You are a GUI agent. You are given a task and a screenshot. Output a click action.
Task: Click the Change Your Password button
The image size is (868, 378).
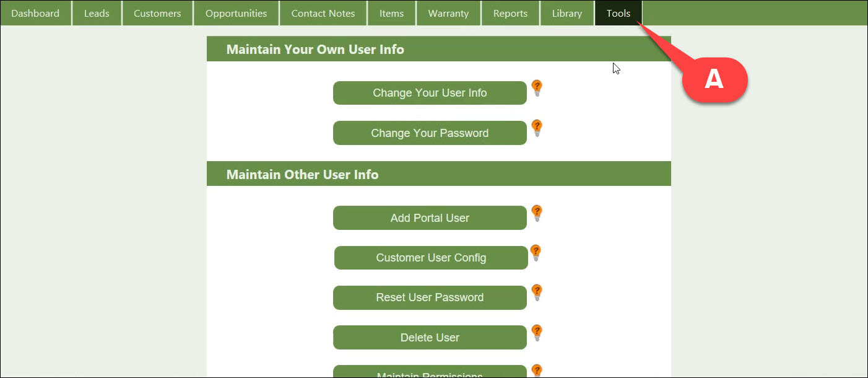430,133
